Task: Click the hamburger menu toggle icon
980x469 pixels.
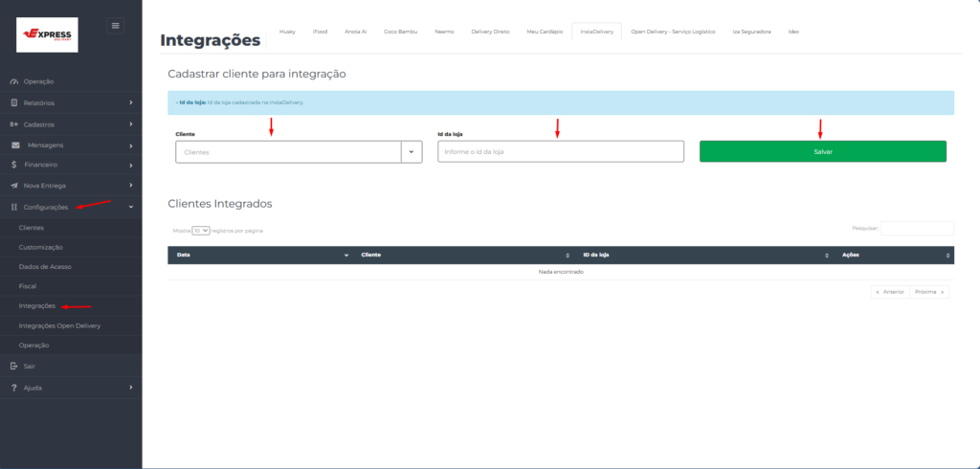Action: [x=116, y=25]
